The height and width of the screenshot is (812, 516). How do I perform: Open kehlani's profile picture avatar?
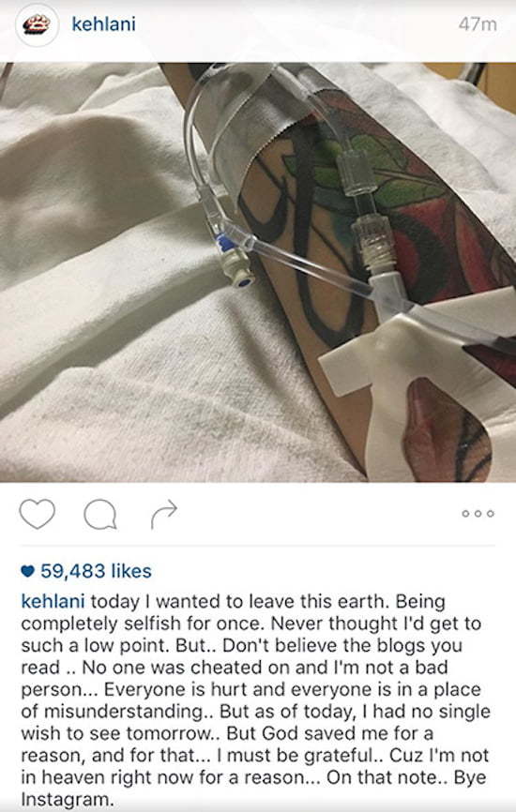tap(37, 25)
